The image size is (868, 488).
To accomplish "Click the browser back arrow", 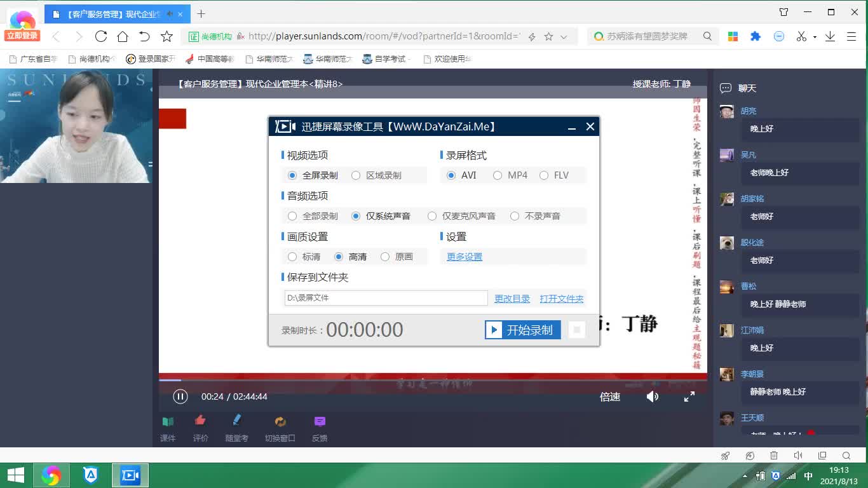I will [56, 36].
